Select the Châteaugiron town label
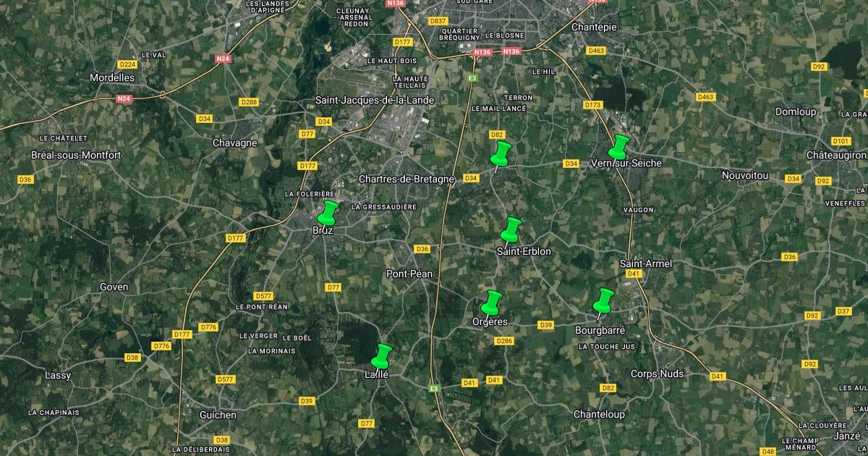Viewport: 868px width, 456px height. pos(836,156)
